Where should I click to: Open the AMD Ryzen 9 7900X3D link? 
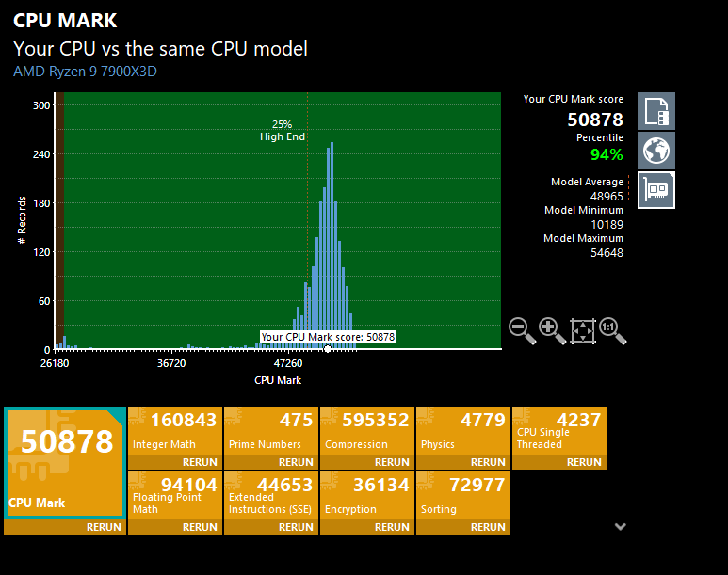click(x=85, y=72)
